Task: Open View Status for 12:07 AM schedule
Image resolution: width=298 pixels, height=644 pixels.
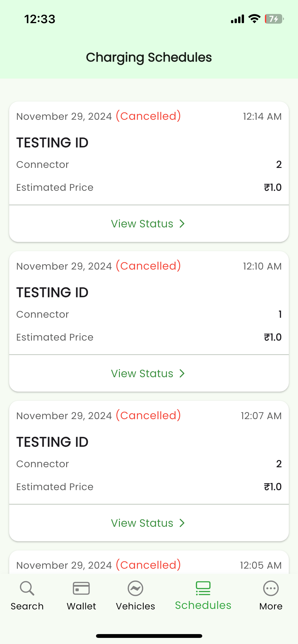Action: pos(142,523)
